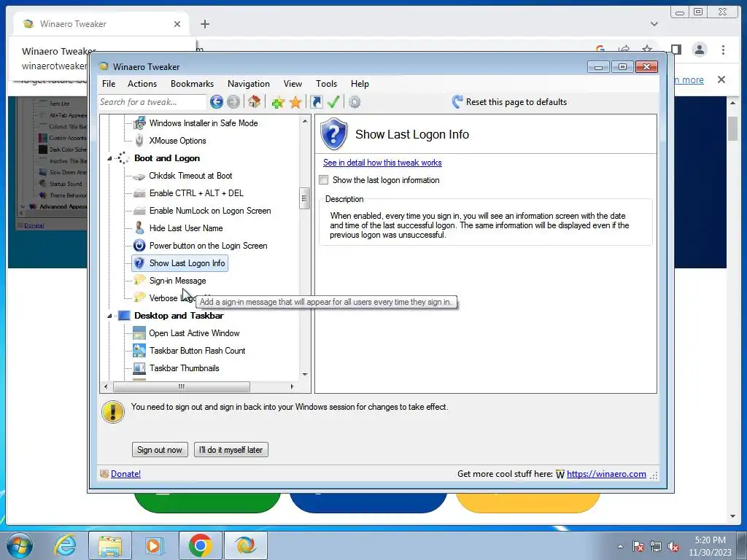The height and width of the screenshot is (560, 747).
Task: Click Chrome profile avatar icon
Action: tap(700, 50)
